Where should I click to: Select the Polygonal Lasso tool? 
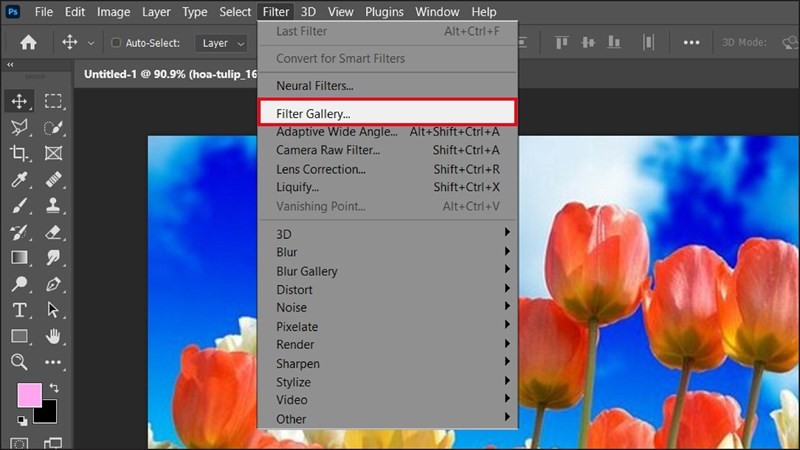[19, 127]
